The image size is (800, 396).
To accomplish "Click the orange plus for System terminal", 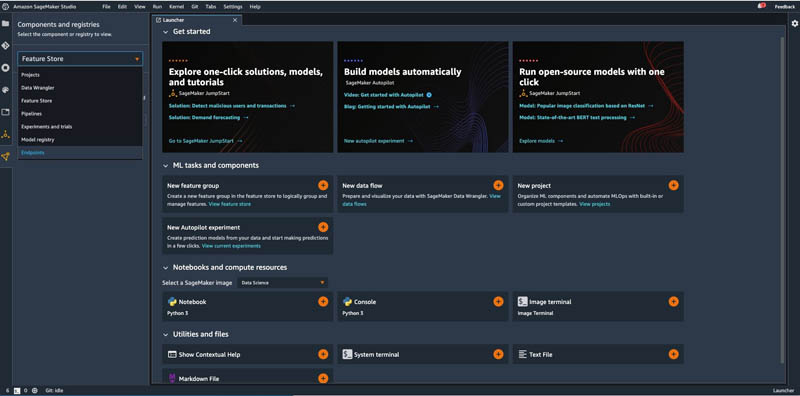I will [x=498, y=354].
